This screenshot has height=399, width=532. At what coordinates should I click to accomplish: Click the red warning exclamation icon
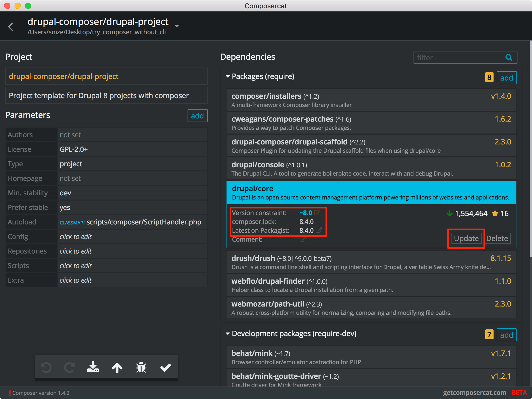10,393
